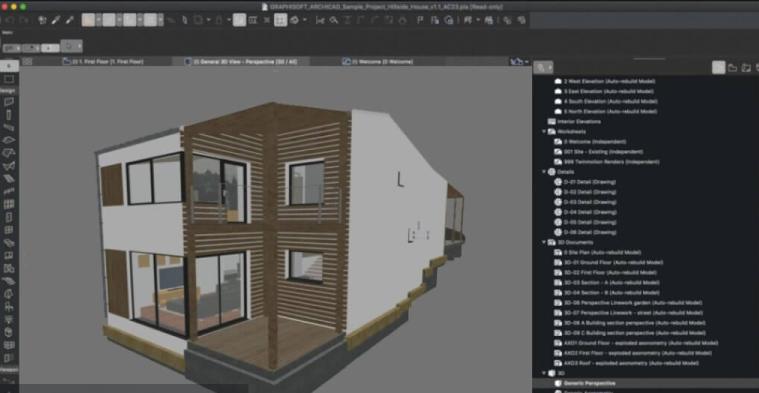Open dropdown arrow beside first large toolbar button

tap(98, 20)
